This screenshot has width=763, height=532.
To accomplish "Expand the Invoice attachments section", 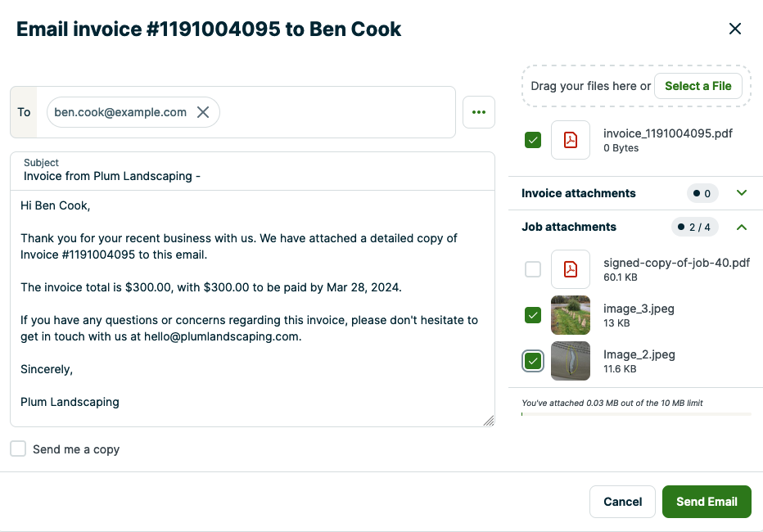I will pyautogui.click(x=742, y=193).
